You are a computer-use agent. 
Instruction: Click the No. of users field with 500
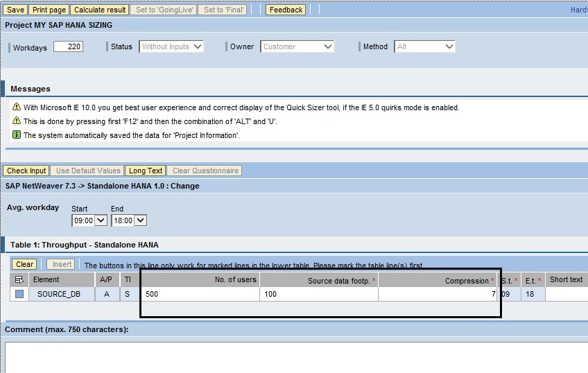(x=200, y=294)
